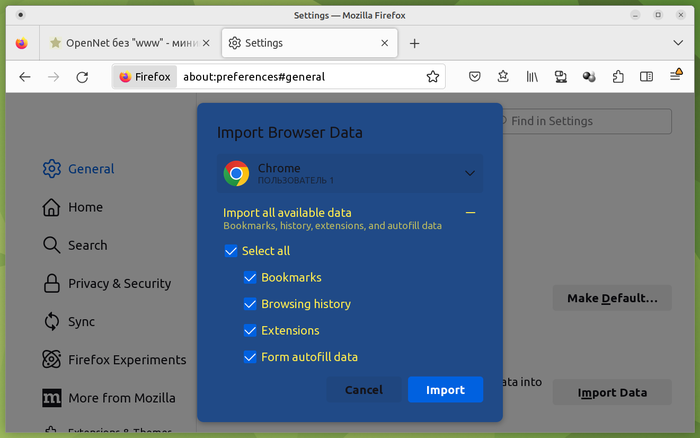Toggle Browsing history checkbox
The image size is (700, 438).
pos(250,304)
